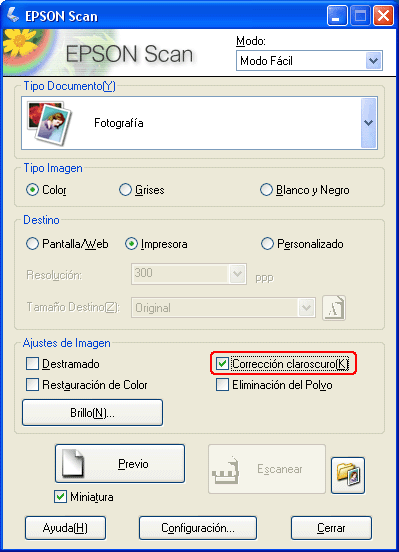Expand the Modo dropdown list

[x=373, y=61]
